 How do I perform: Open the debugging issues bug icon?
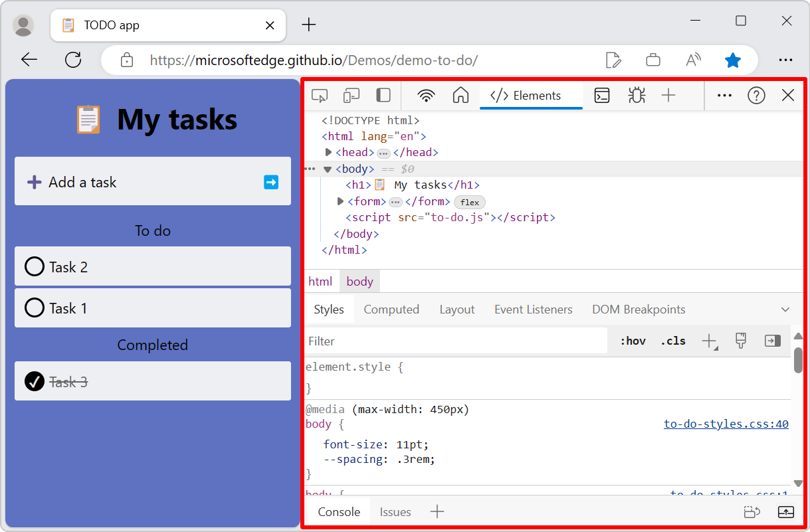[x=636, y=95]
